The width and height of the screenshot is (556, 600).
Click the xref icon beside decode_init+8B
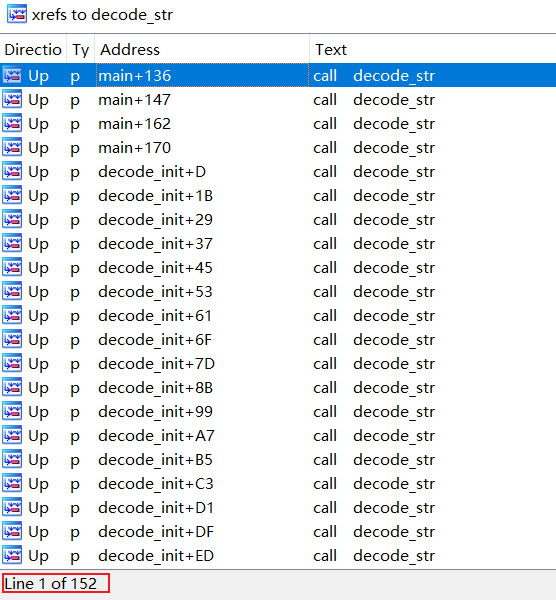tap(12, 388)
